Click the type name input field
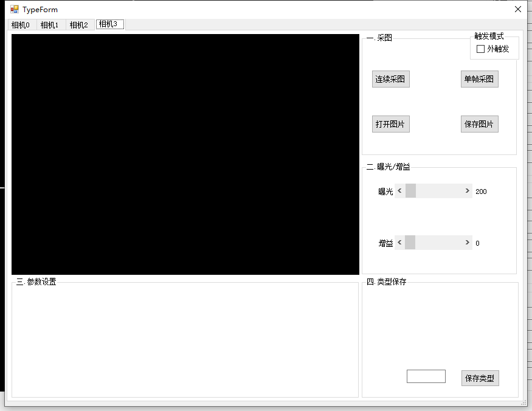The width and height of the screenshot is (532, 411). tap(426, 376)
